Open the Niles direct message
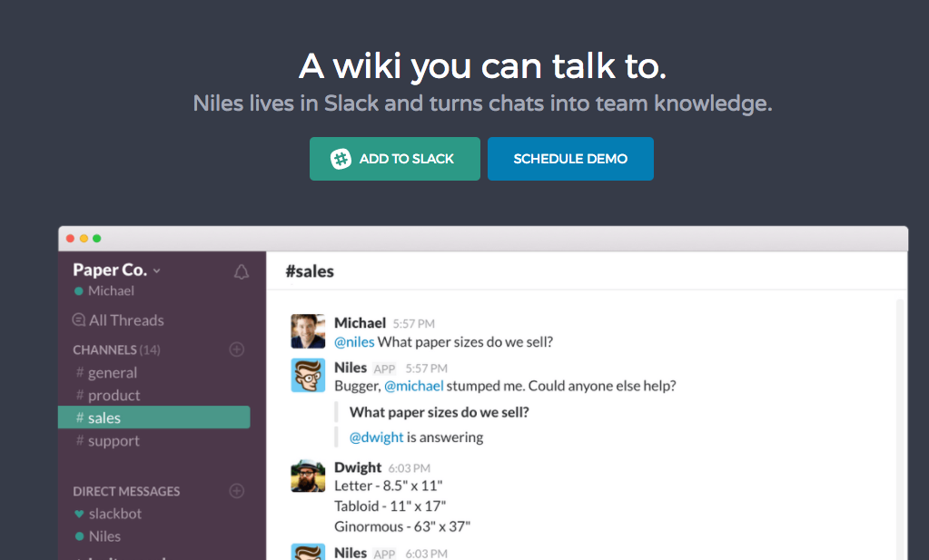 (104, 536)
